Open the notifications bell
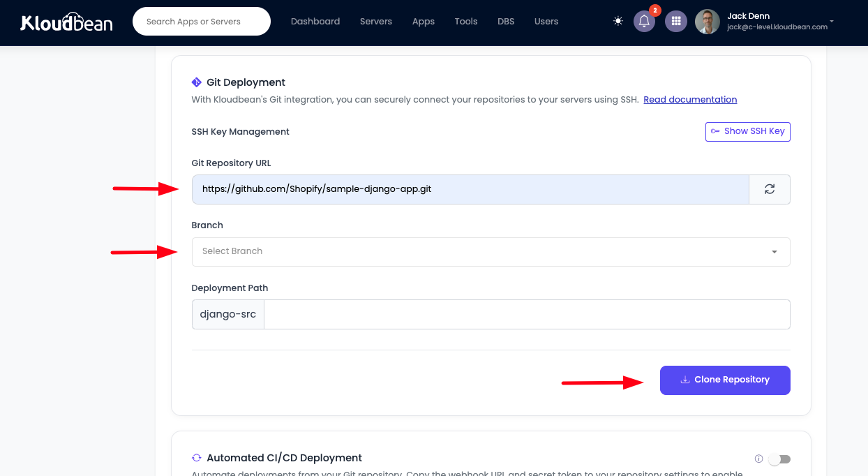The height and width of the screenshot is (476, 868). (644, 22)
